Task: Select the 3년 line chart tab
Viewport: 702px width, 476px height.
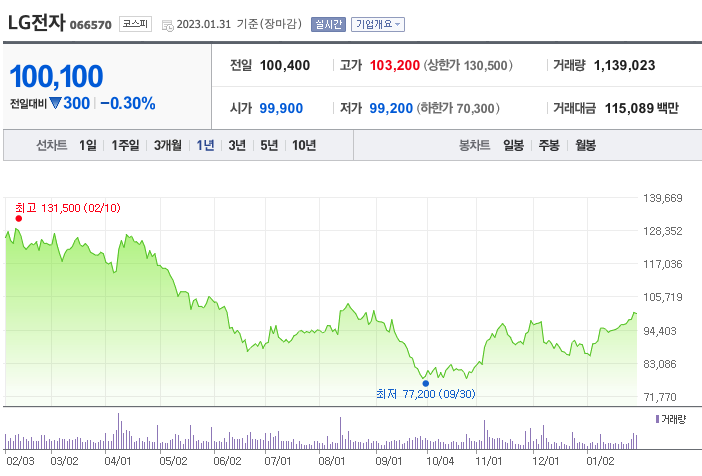Action: click(237, 145)
